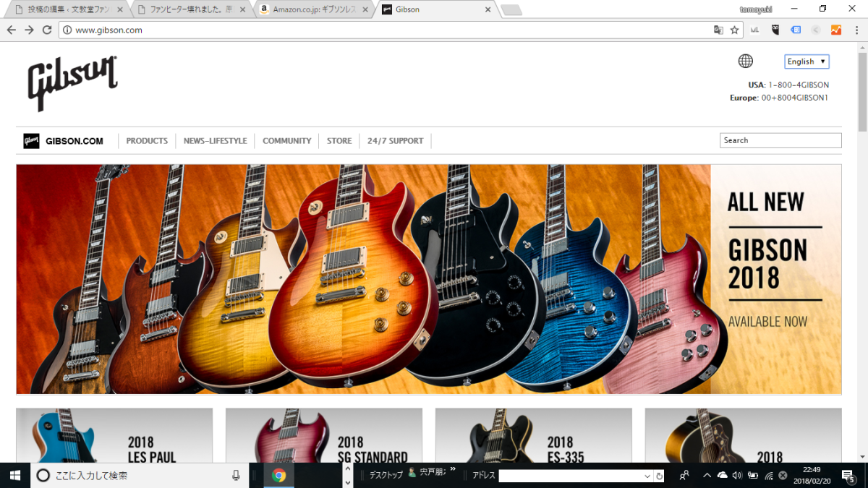Click the GIBSON.COM home link

click(74, 141)
